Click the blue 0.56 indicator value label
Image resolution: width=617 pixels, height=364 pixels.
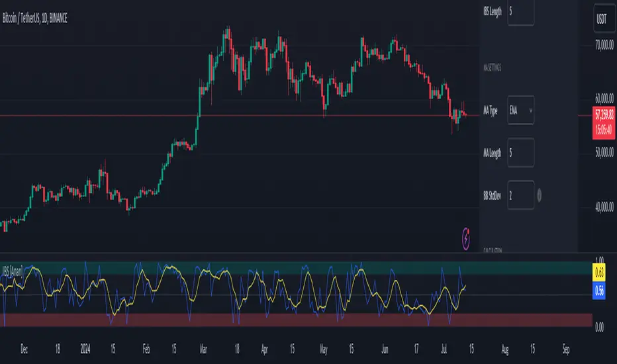click(x=599, y=291)
